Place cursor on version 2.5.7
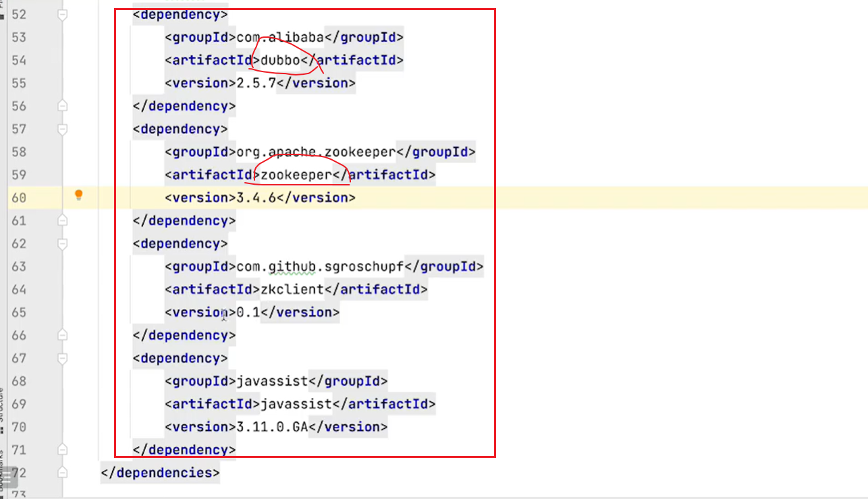868x499 pixels. click(x=256, y=83)
